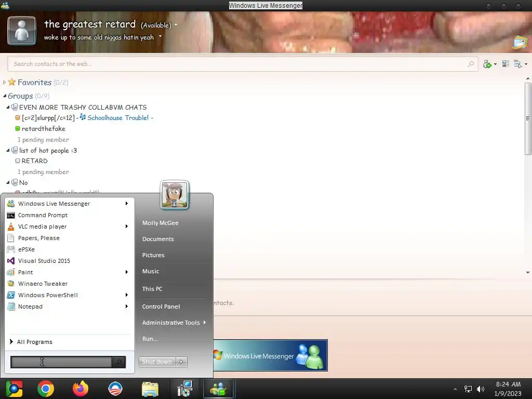Click the magnifier icon in contact search
The image size is (532, 399).
[471, 64]
